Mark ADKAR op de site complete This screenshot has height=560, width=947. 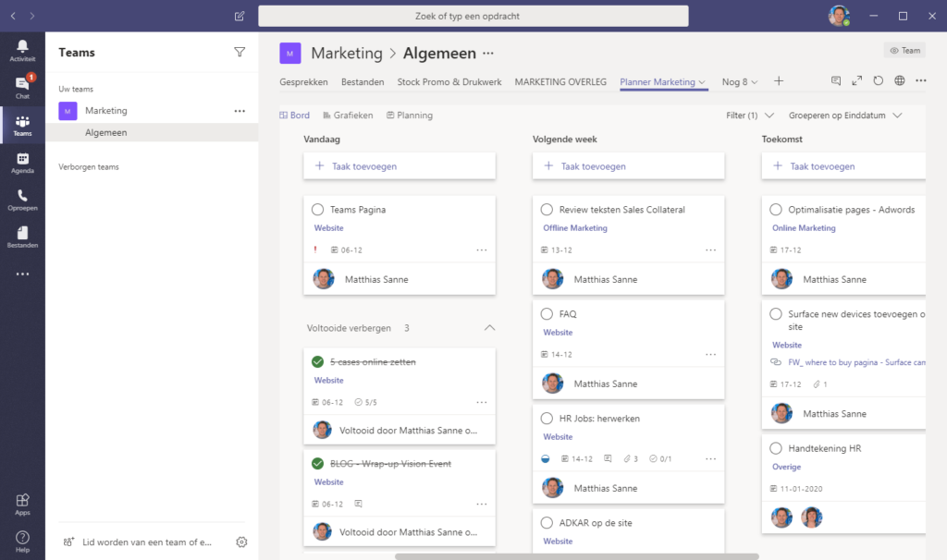pyautogui.click(x=547, y=523)
